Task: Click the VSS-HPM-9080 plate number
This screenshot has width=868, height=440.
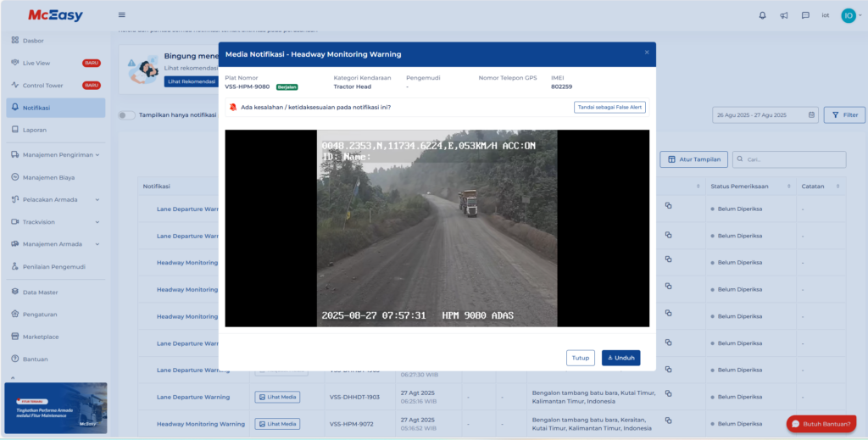Action: pos(248,86)
